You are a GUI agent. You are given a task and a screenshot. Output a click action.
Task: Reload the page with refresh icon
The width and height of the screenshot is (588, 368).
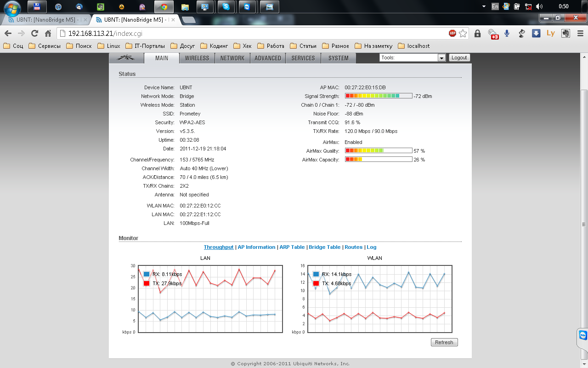click(34, 33)
